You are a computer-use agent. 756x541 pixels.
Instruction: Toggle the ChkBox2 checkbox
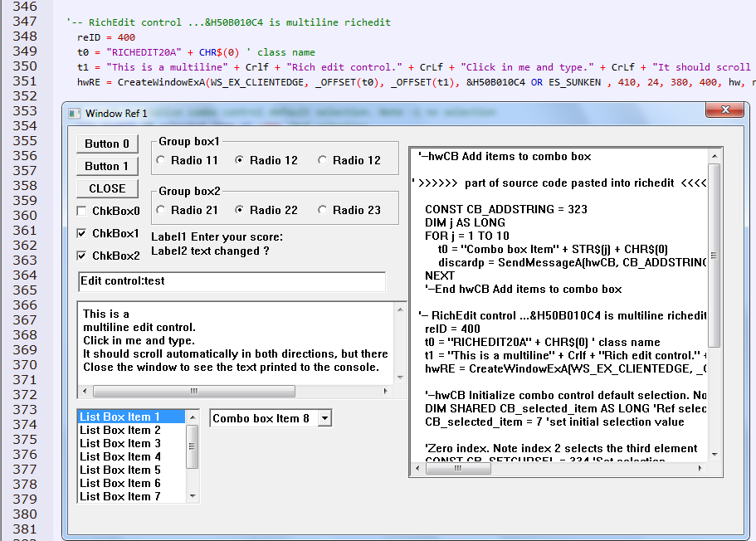[x=82, y=256]
